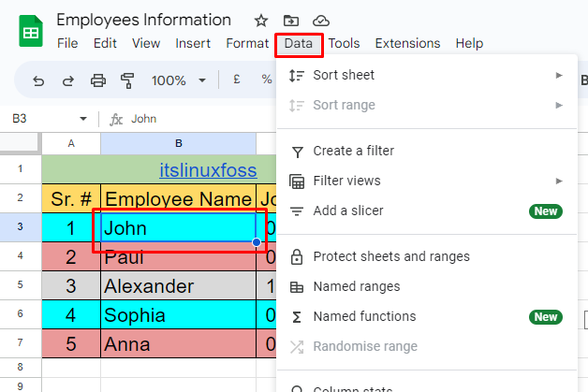Image resolution: width=588 pixels, height=392 pixels.
Task: Select column B header
Action: (179, 143)
